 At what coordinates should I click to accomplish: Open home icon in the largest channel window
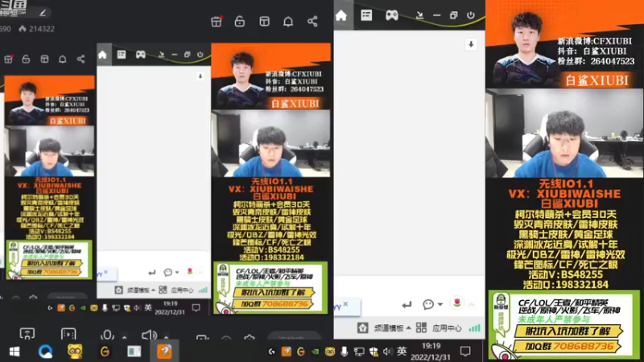pos(341,15)
